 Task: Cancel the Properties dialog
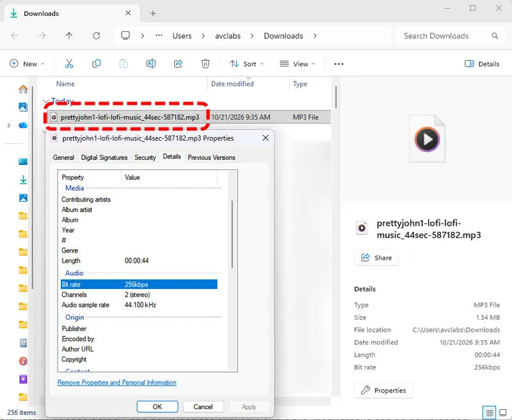coord(203,407)
